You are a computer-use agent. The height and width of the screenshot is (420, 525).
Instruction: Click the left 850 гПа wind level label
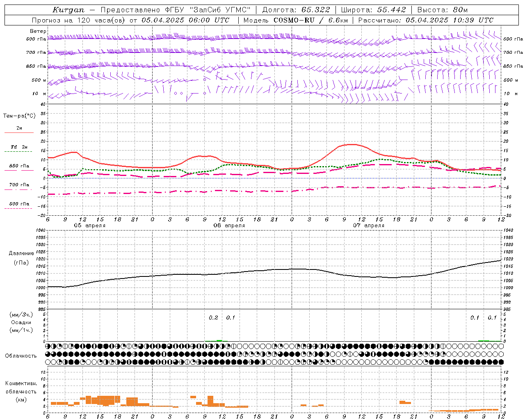(x=36, y=66)
